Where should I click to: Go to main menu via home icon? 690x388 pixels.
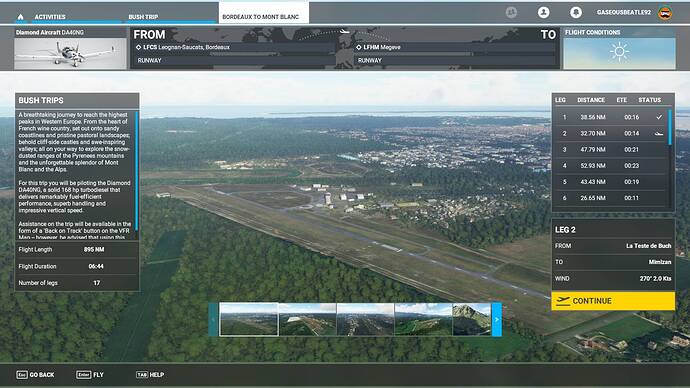tap(20, 17)
